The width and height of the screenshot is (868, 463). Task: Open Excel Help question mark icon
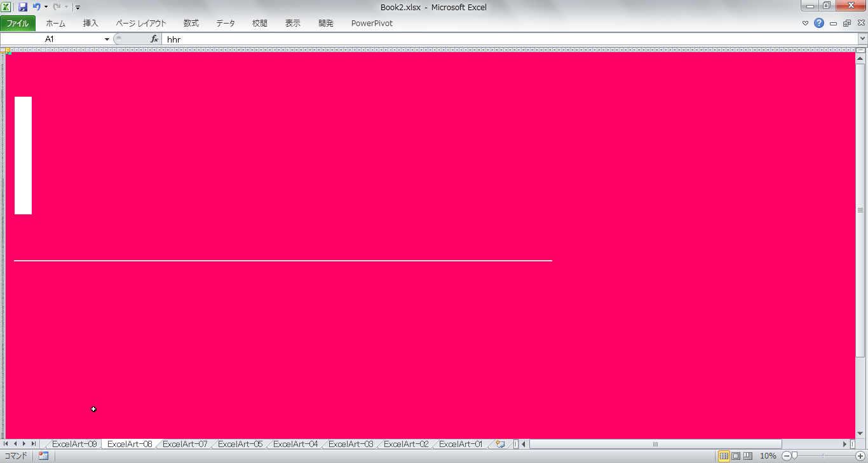pyautogui.click(x=819, y=24)
